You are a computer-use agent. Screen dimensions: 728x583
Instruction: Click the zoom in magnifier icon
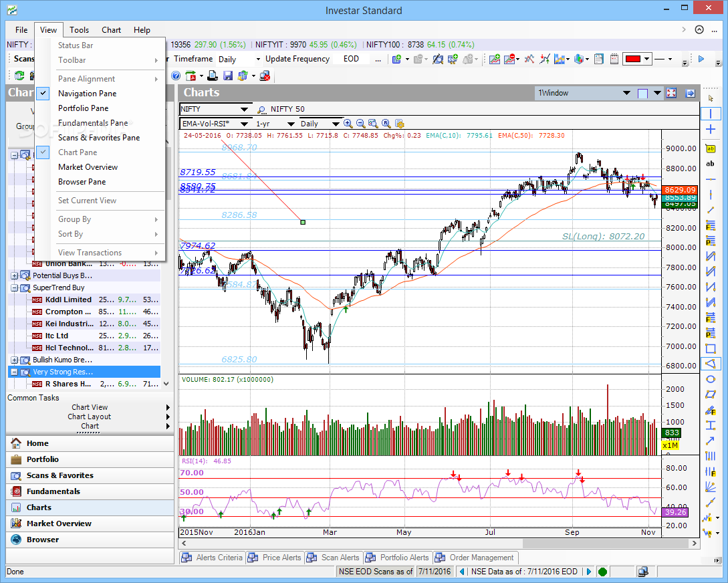348,124
